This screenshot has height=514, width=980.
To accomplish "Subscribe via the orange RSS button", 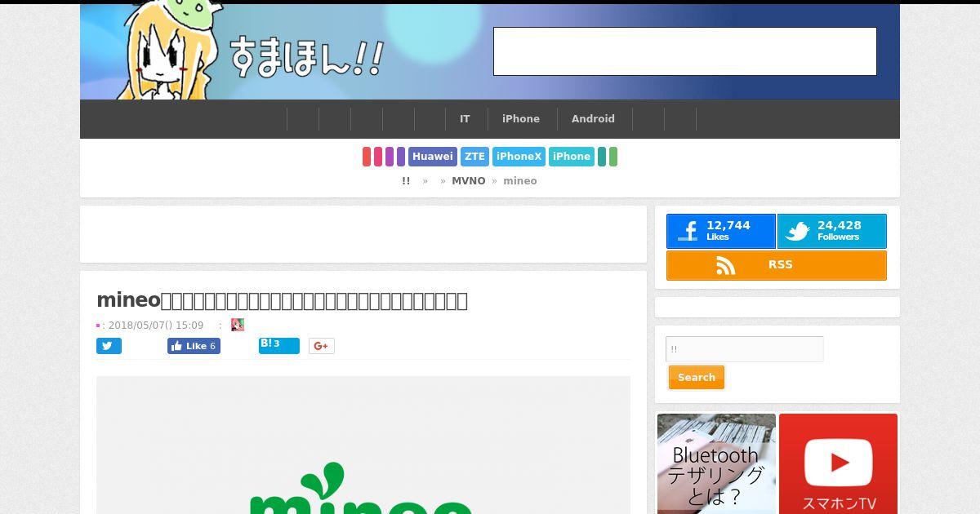I will tap(777, 265).
